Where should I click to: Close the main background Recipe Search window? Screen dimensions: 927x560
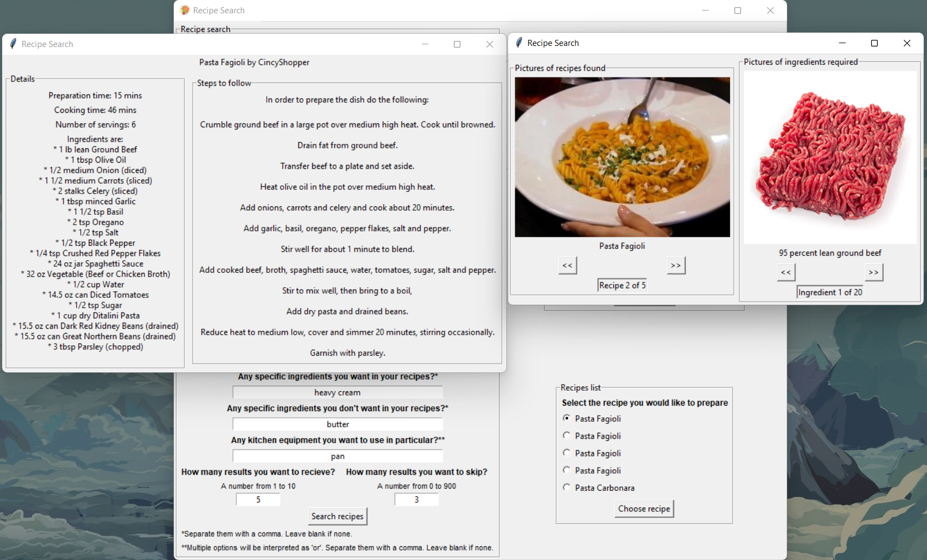click(x=770, y=11)
